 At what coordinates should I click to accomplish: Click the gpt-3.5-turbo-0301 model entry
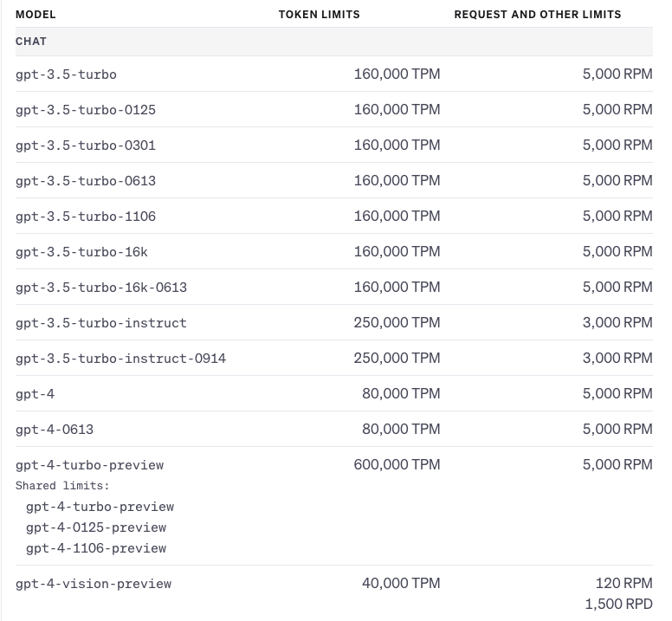86,146
